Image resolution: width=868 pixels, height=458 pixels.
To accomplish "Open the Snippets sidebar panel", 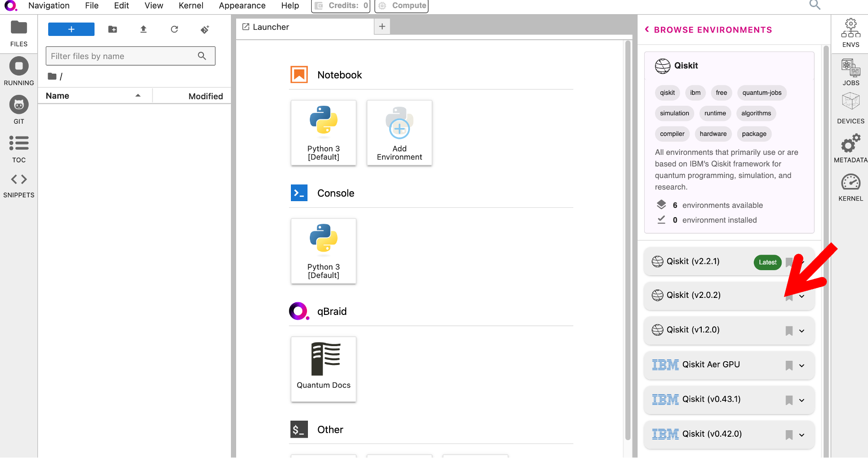I will [x=19, y=186].
